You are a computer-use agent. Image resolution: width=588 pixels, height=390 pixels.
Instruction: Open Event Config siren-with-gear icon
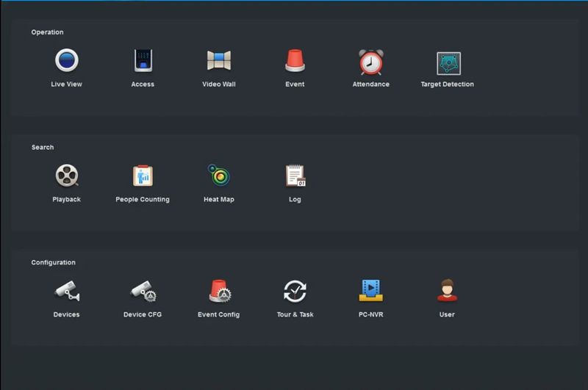[x=219, y=291]
